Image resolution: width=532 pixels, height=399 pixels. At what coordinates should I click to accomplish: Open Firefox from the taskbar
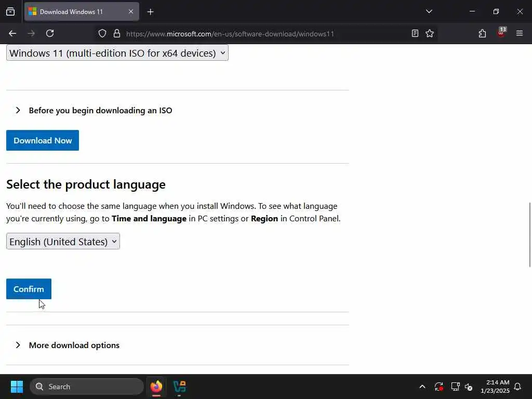(156, 387)
